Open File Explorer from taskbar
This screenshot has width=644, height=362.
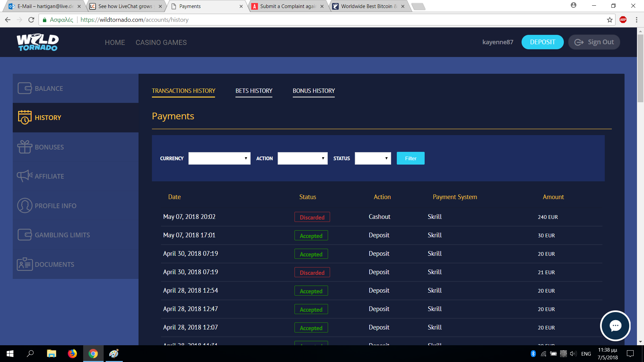pyautogui.click(x=51, y=354)
